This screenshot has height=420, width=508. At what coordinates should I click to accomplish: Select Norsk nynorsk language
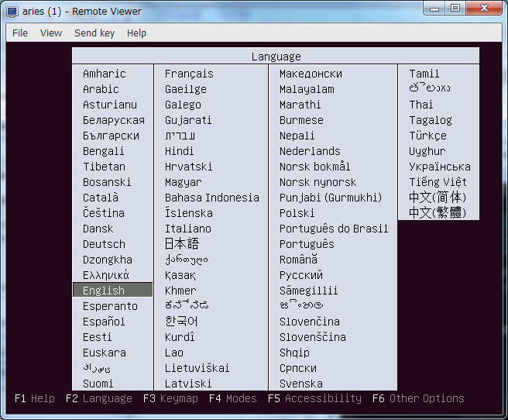tap(317, 182)
